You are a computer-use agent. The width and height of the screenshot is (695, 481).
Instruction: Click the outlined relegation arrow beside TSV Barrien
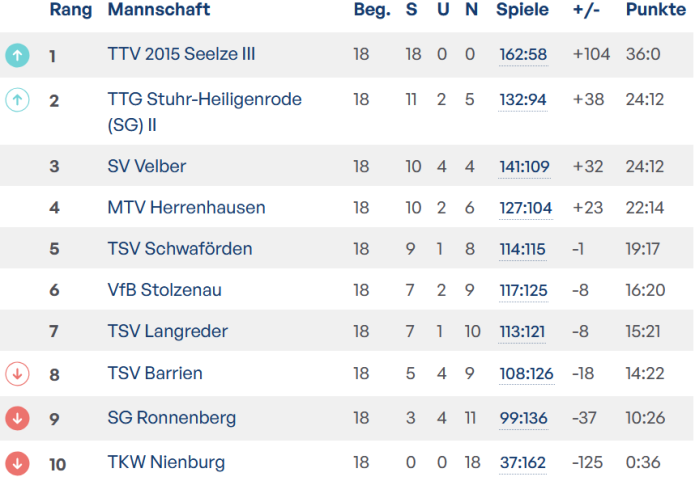click(17, 374)
